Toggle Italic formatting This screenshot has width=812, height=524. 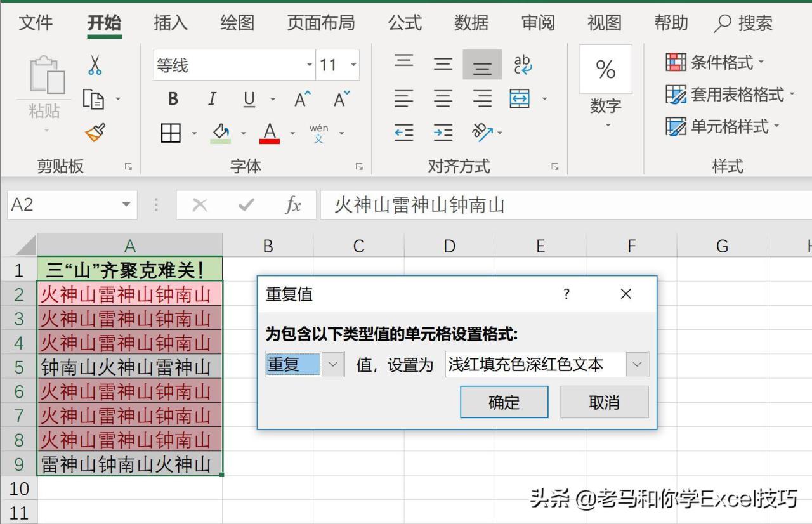[212, 99]
